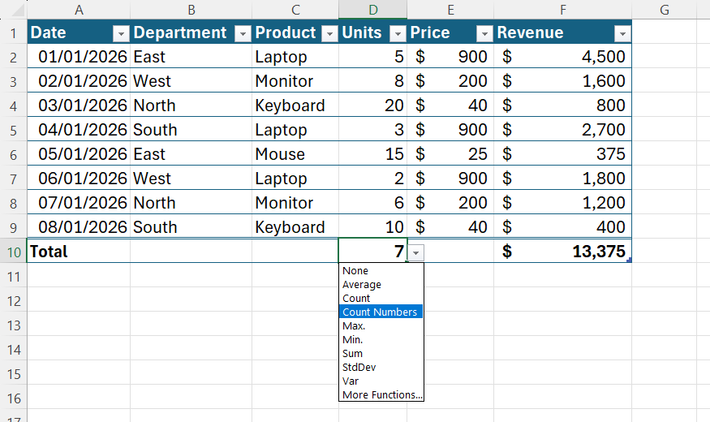Select column A header
The width and height of the screenshot is (710, 422).
pos(79,10)
